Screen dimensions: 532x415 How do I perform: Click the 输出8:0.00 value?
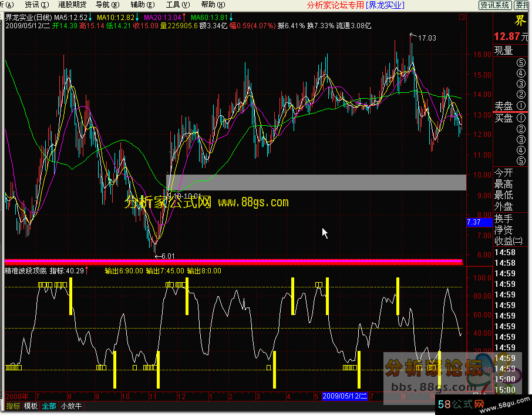click(204, 270)
